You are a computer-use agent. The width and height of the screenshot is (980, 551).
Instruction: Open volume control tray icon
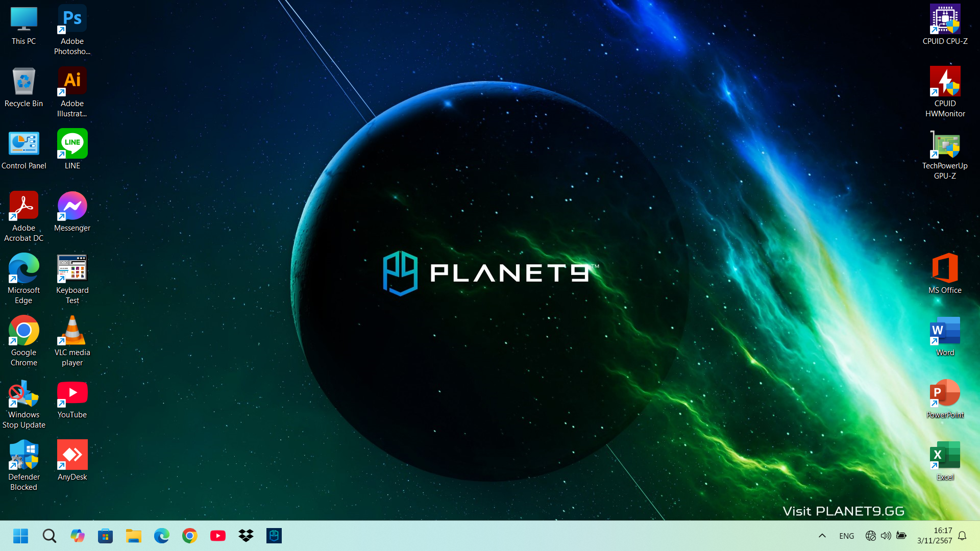886,536
